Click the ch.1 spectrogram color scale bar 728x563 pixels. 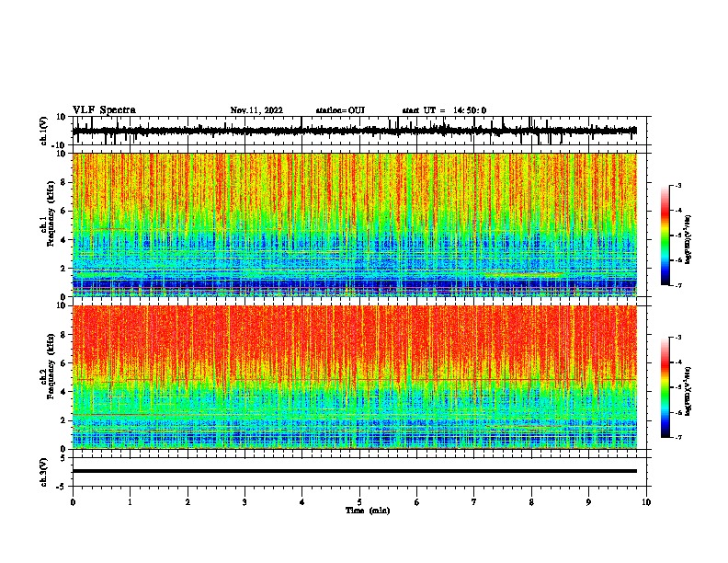click(x=665, y=236)
